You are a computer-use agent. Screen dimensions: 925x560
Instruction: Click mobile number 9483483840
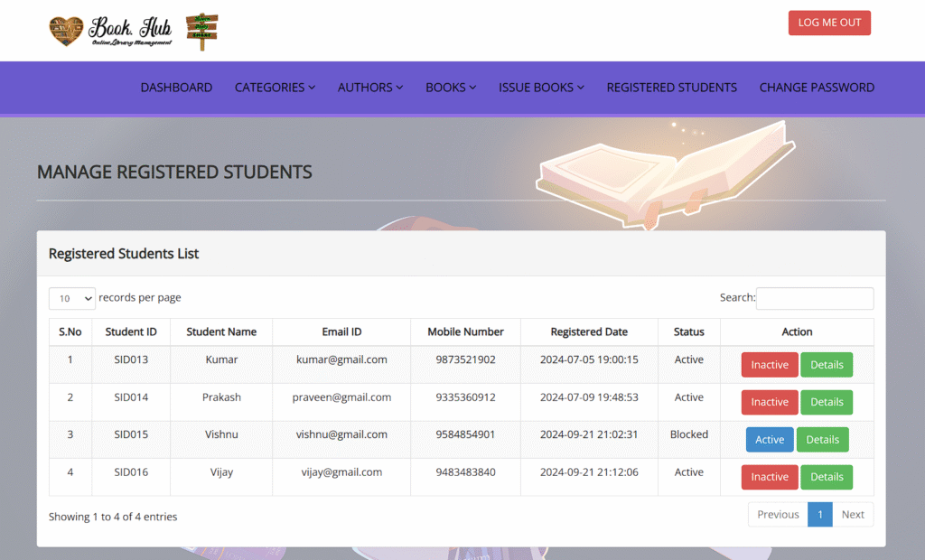pyautogui.click(x=465, y=472)
